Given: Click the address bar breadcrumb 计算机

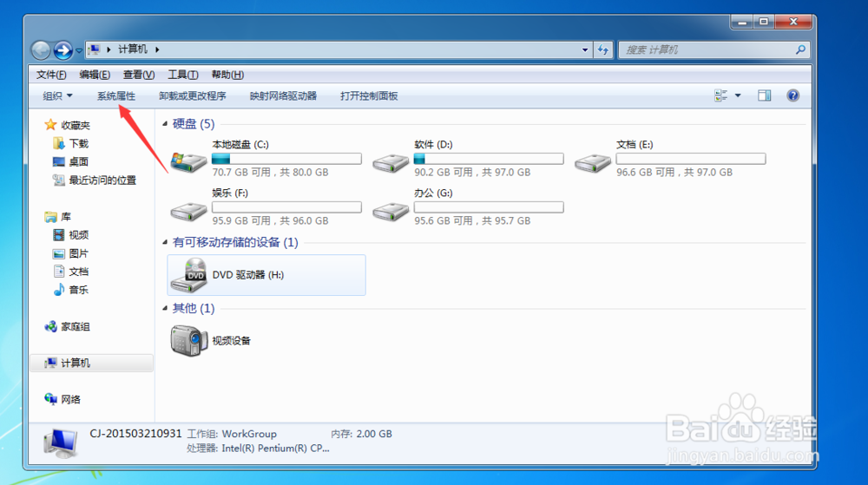Looking at the screenshot, I should click(133, 49).
